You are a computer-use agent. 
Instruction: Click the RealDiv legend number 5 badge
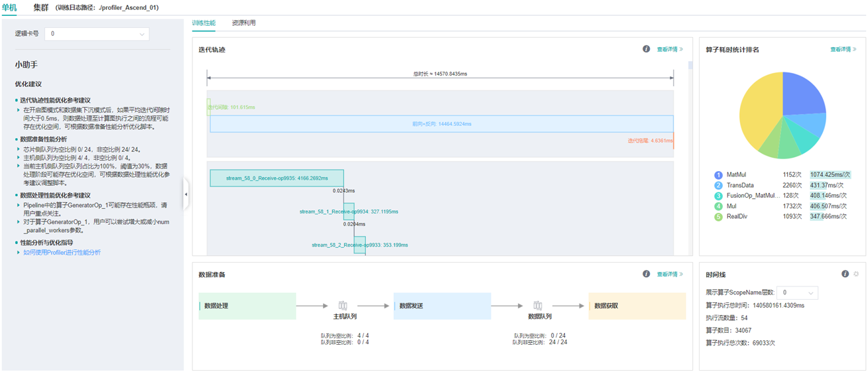(x=718, y=217)
